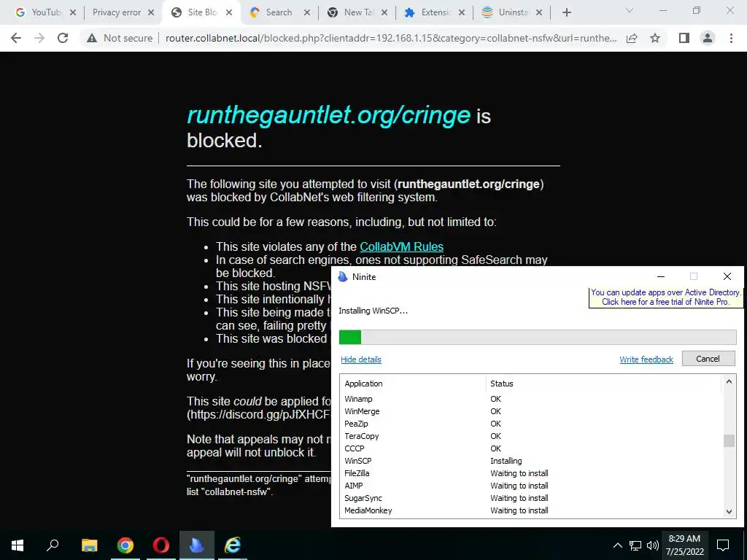Close the Site Blocked tab
Screen dimensions: 747x560
tap(229, 13)
